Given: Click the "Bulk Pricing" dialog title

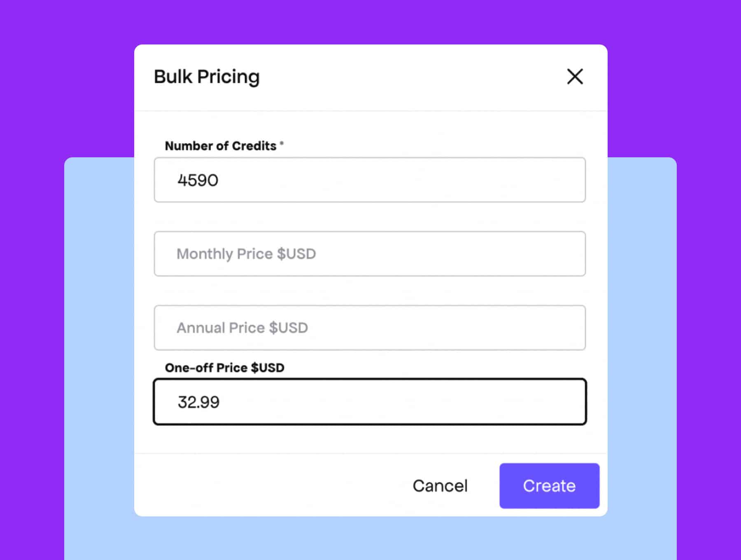Looking at the screenshot, I should tap(207, 77).
